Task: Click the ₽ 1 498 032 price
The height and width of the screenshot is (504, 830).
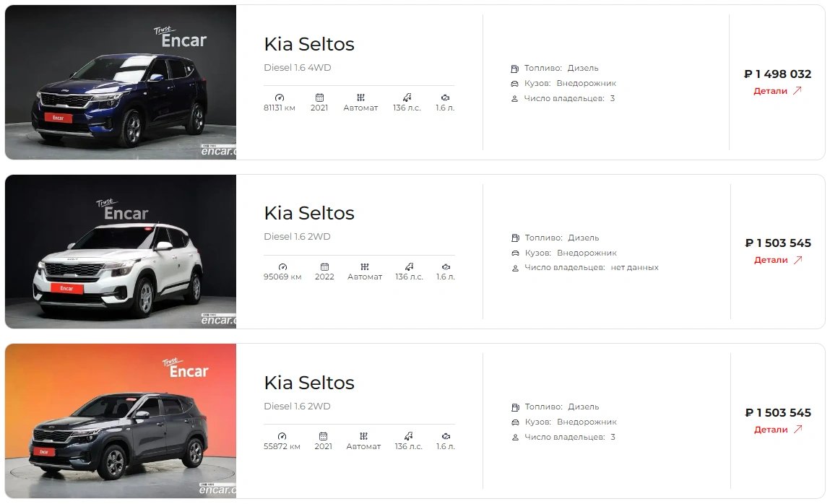Action: [x=777, y=74]
